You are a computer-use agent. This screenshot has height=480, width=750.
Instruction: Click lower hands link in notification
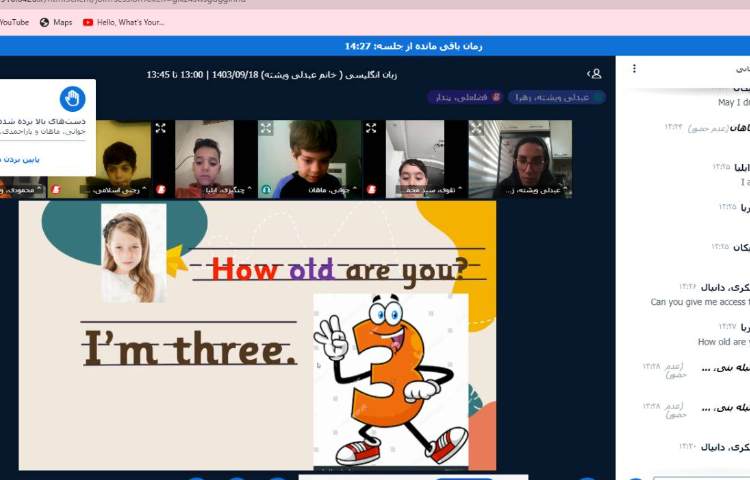(20, 159)
